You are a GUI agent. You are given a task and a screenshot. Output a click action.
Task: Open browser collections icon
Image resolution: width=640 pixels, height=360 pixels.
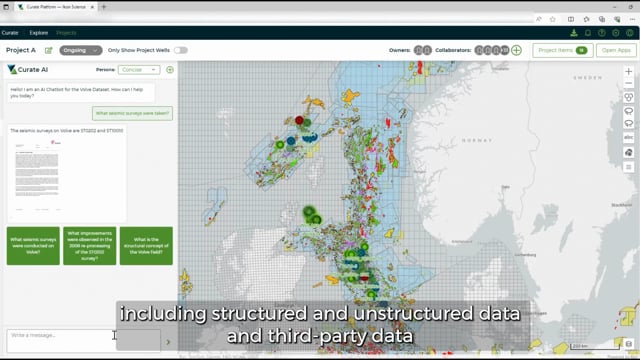pos(602,19)
